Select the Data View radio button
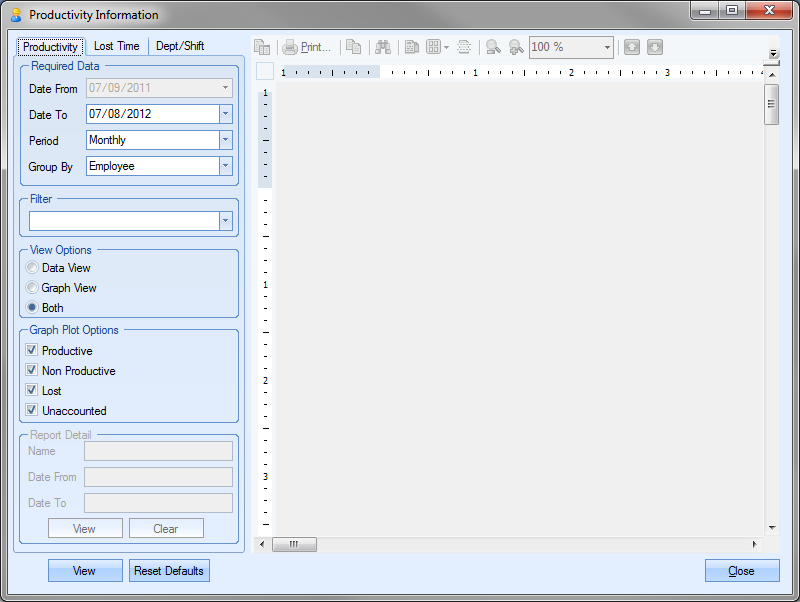The image size is (800, 602). point(33,268)
